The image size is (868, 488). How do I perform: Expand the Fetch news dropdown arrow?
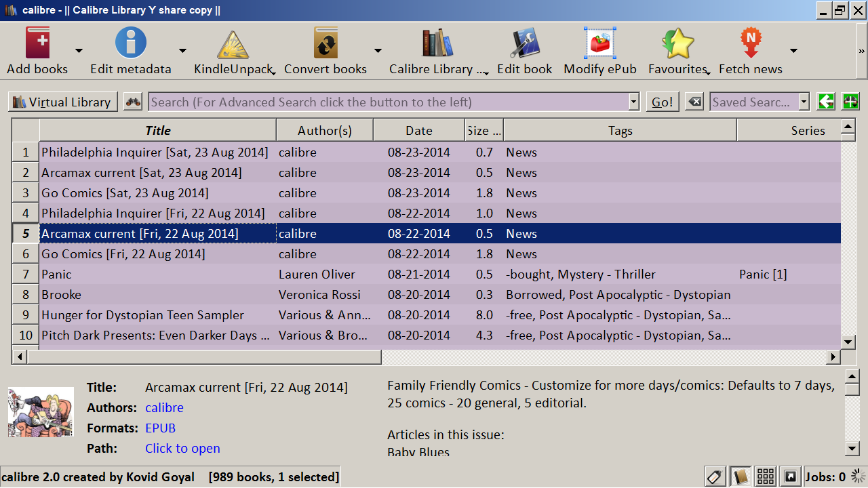point(793,51)
